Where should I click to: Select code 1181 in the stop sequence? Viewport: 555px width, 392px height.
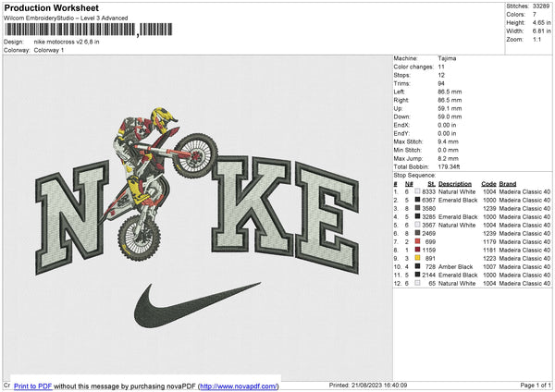click(x=489, y=250)
